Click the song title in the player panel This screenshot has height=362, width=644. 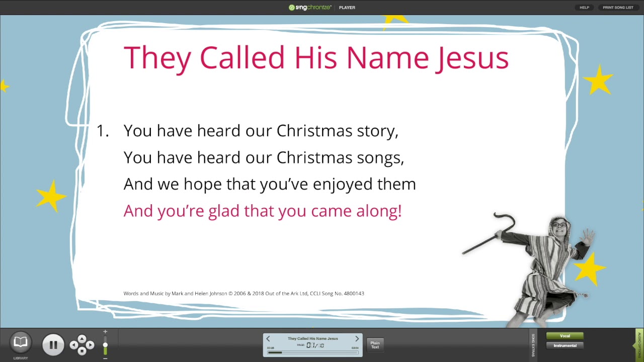coord(312,338)
